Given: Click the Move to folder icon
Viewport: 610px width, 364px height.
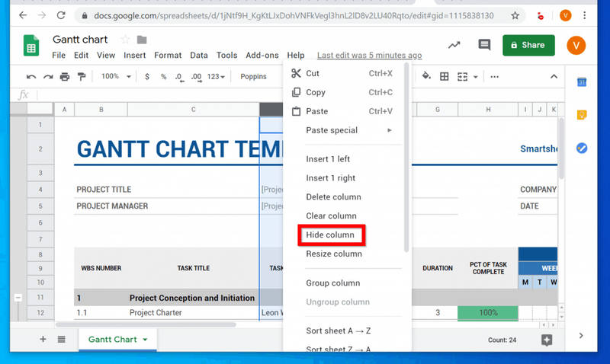Looking at the screenshot, I should (142, 40).
